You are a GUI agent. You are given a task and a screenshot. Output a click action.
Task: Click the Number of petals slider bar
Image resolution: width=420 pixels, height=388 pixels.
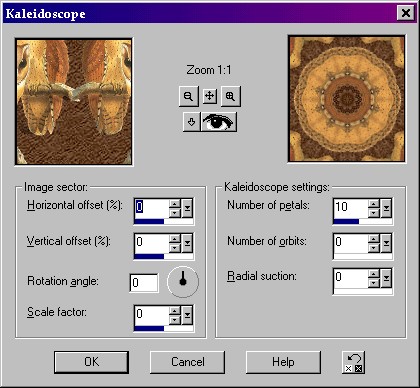(x=363, y=222)
